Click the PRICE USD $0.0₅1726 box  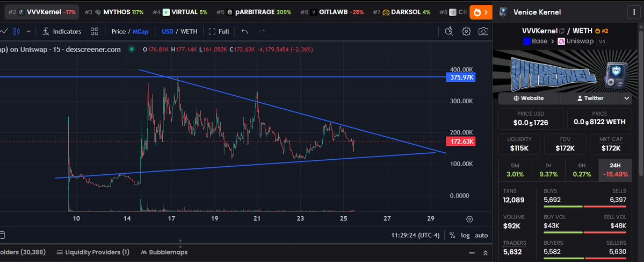(531, 118)
